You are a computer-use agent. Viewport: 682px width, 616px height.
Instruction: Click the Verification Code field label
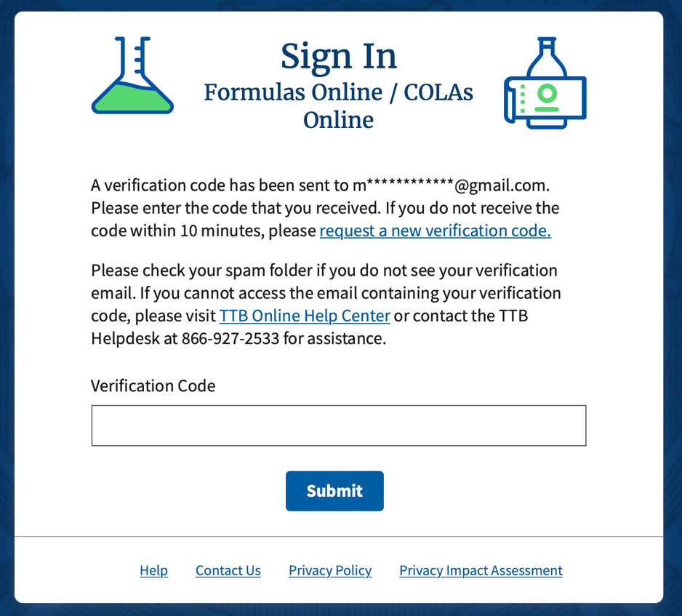coord(153,385)
